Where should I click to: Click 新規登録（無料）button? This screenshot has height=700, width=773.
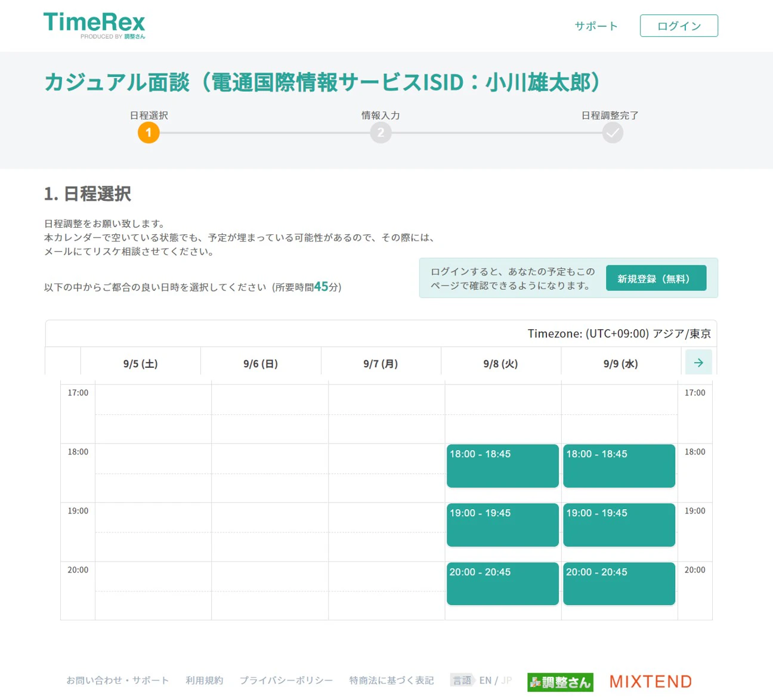656,278
